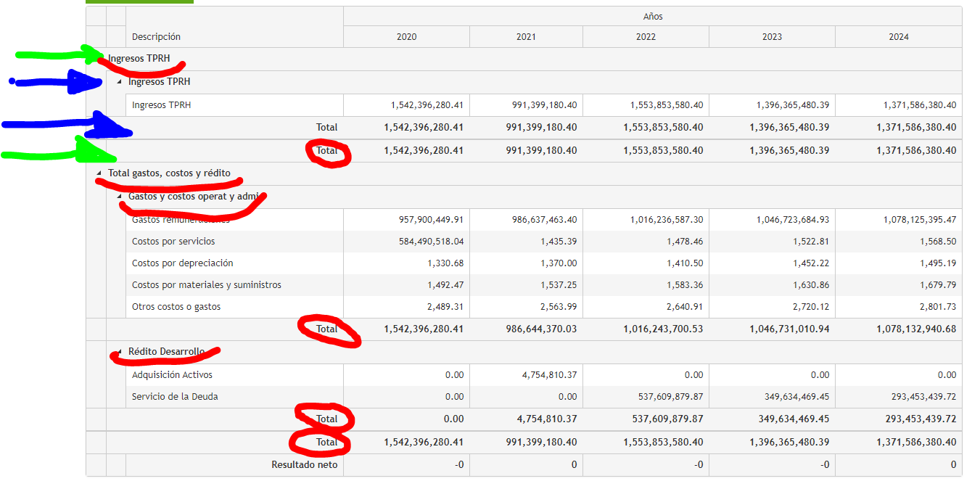The height and width of the screenshot is (489, 980).
Task: Select the 2020 year column header
Action: pos(406,37)
